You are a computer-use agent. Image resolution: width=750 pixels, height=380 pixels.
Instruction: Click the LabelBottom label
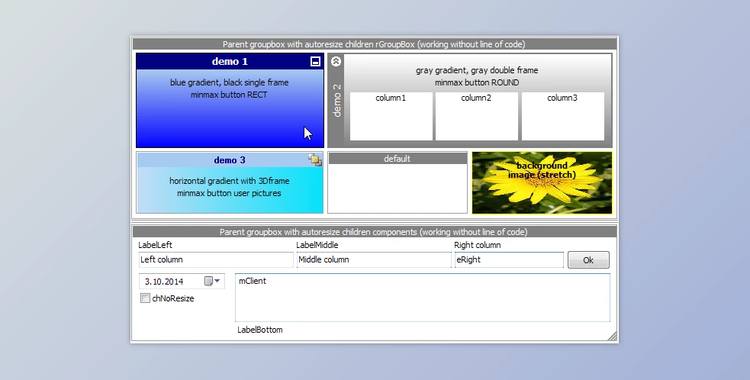pos(260,330)
